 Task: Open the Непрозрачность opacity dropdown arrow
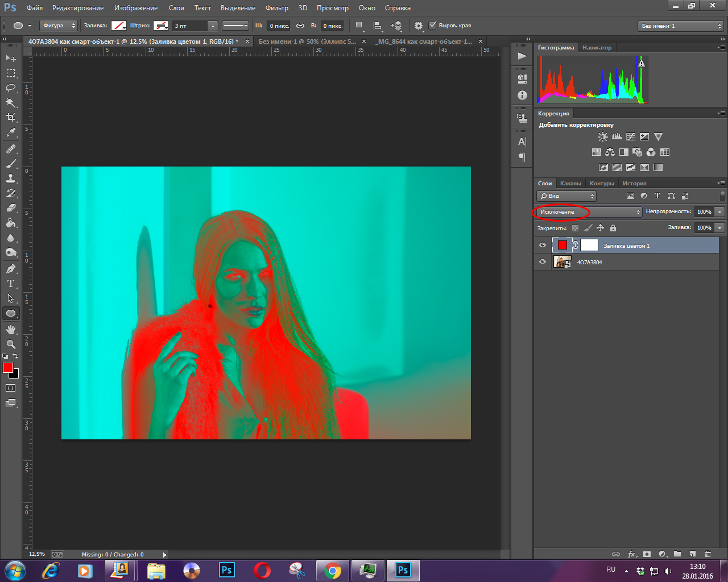click(719, 212)
